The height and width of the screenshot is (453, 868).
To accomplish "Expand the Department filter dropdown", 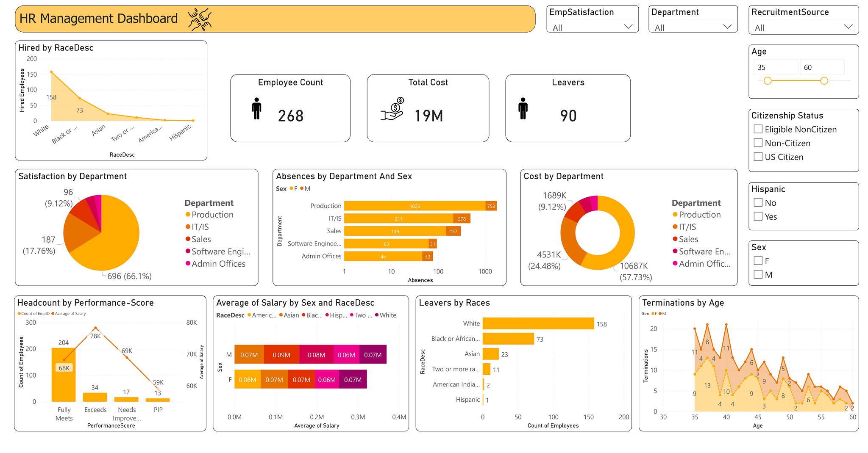I will tap(693, 27).
